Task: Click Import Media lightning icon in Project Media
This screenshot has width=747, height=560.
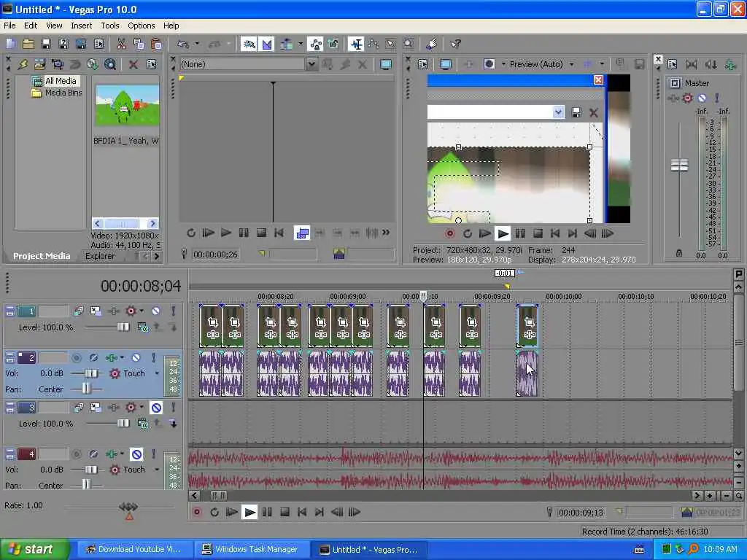Action: 23,64
